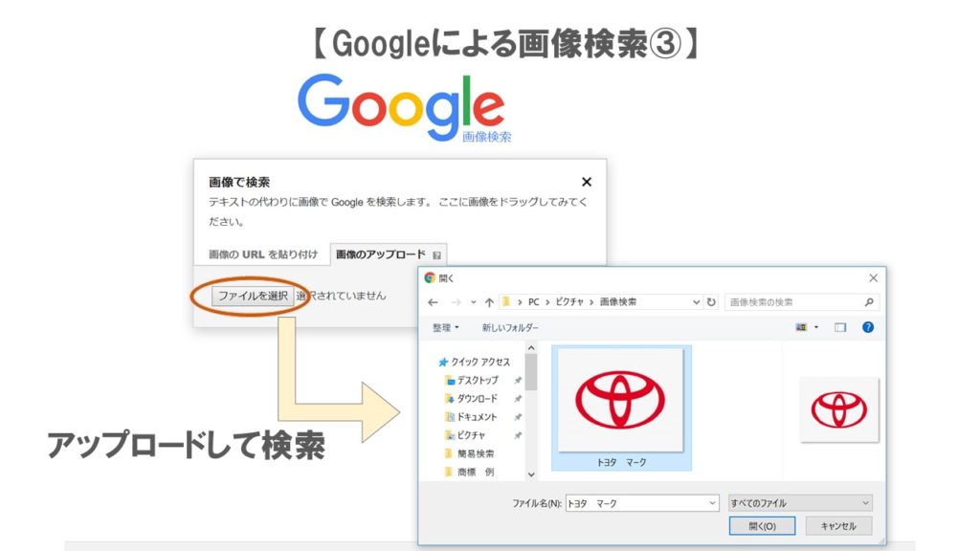Open the file dialog help icon
The height and width of the screenshot is (551, 980).
pos(867,327)
